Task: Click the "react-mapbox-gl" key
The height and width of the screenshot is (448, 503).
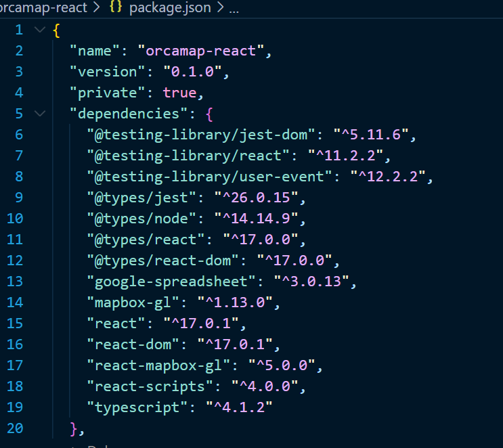Action: tap(158, 365)
